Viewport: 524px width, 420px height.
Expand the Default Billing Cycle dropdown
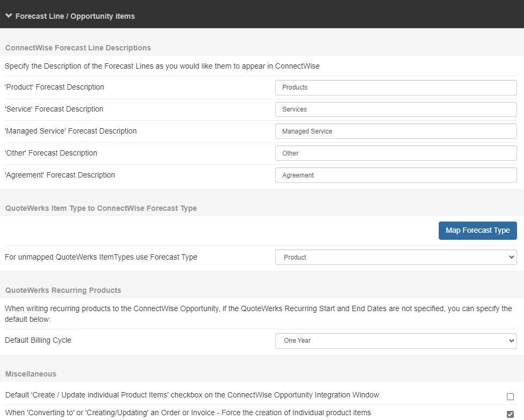click(x=395, y=341)
